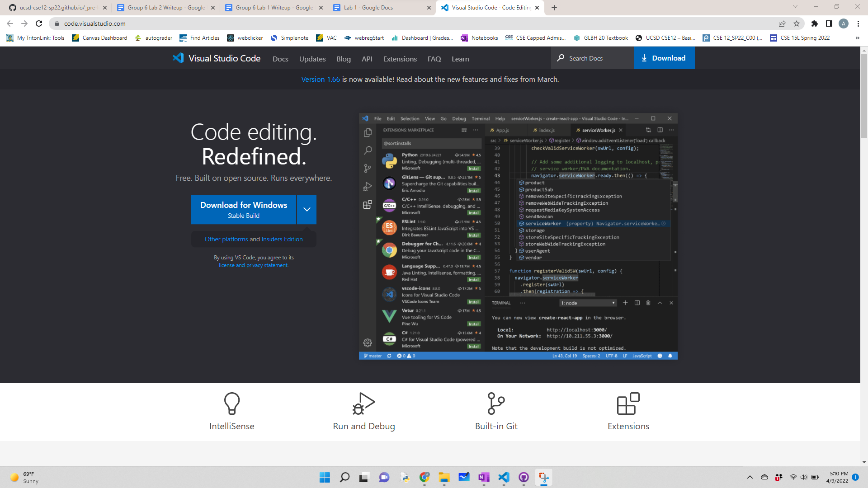Open Windows Start menu
Viewport: 868px width, 488px height.
[325, 477]
